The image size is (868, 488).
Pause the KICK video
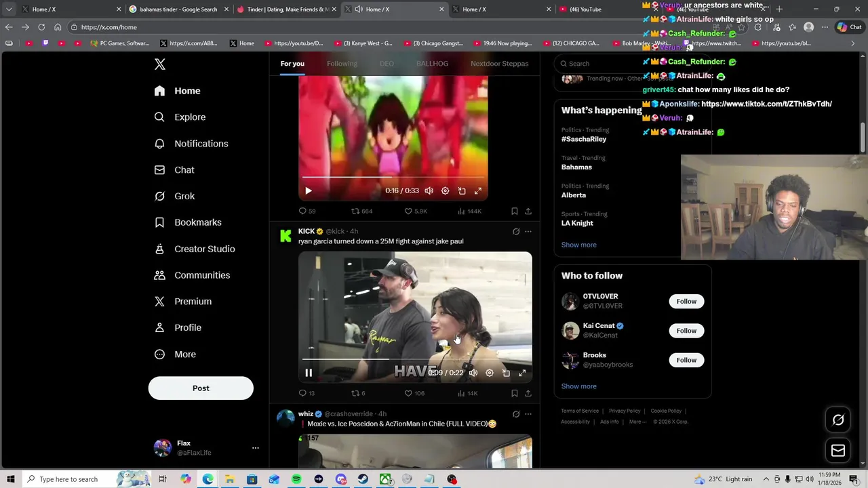[x=309, y=373]
